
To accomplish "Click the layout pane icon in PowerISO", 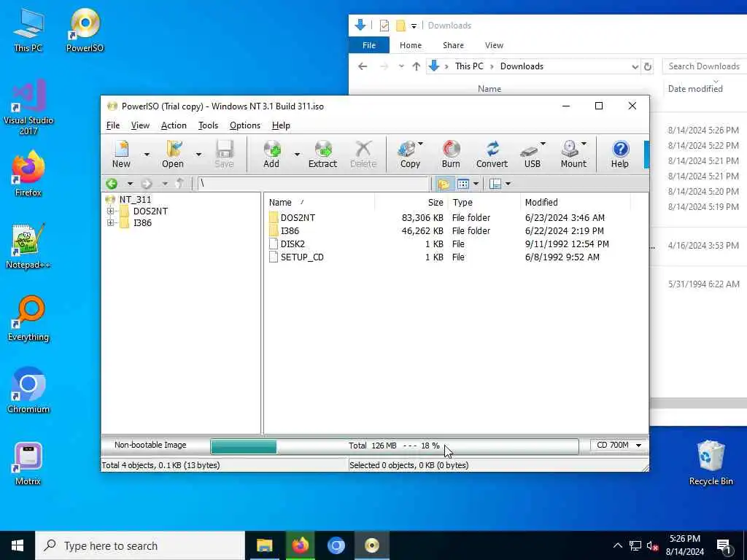I will [495, 183].
